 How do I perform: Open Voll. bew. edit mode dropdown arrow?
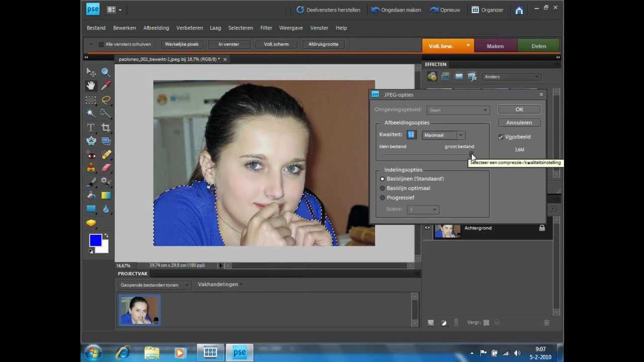coord(468,46)
